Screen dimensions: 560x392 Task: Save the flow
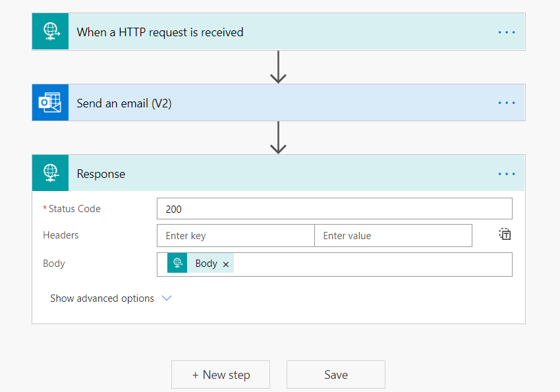(x=335, y=374)
